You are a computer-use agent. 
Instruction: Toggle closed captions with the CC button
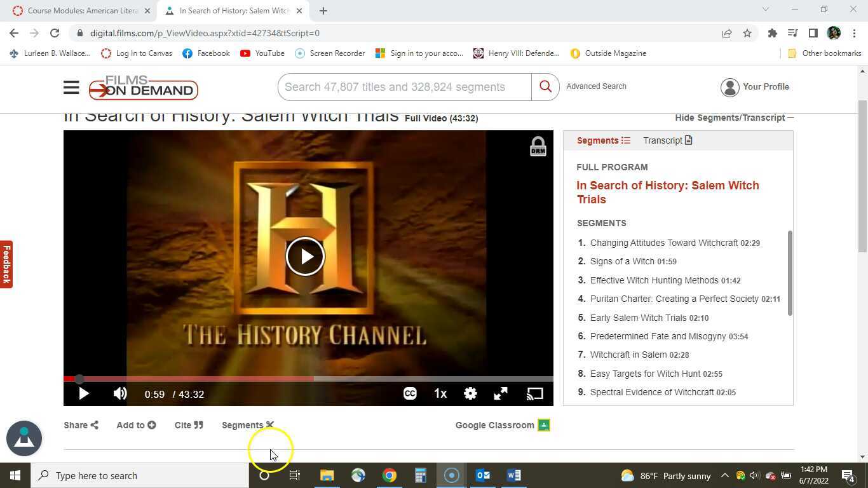pyautogui.click(x=410, y=394)
